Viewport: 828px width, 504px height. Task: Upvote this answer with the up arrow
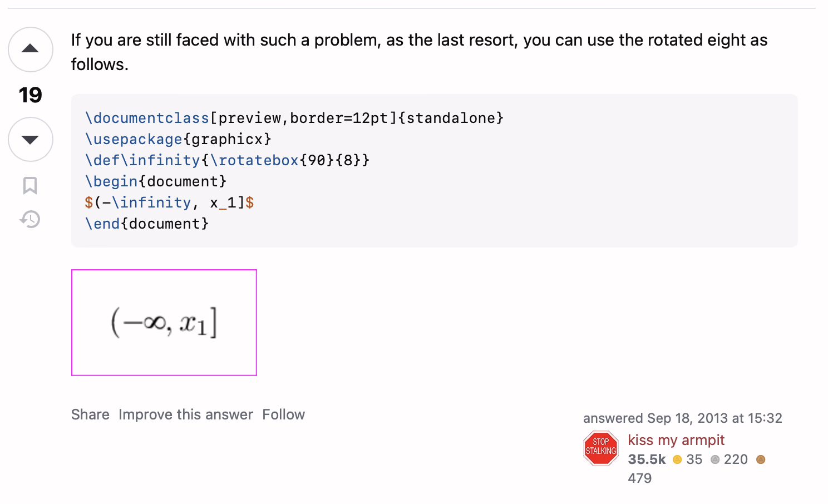(x=31, y=50)
